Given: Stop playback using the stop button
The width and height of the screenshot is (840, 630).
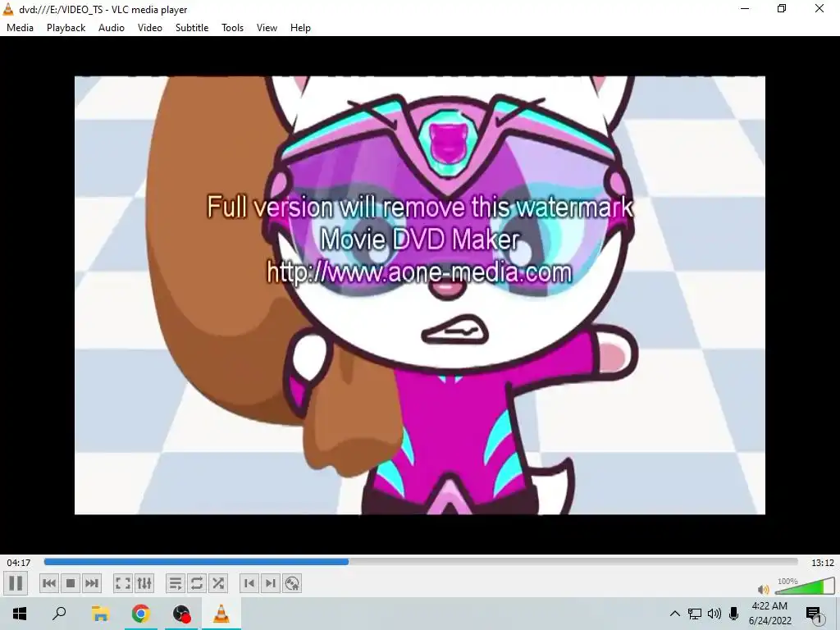Looking at the screenshot, I should click(x=71, y=583).
